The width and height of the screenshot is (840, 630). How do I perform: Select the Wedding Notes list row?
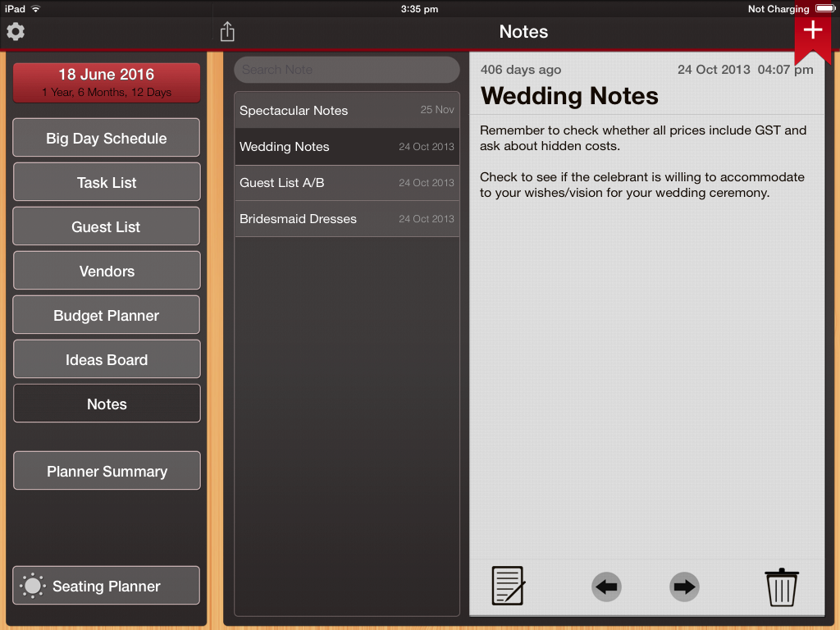pyautogui.click(x=347, y=147)
